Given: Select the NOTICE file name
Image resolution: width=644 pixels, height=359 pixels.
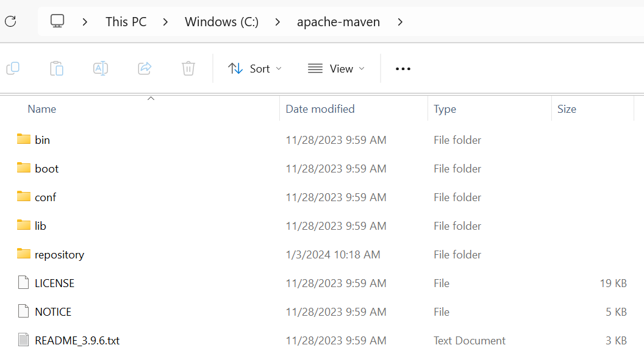Looking at the screenshot, I should coord(53,312).
